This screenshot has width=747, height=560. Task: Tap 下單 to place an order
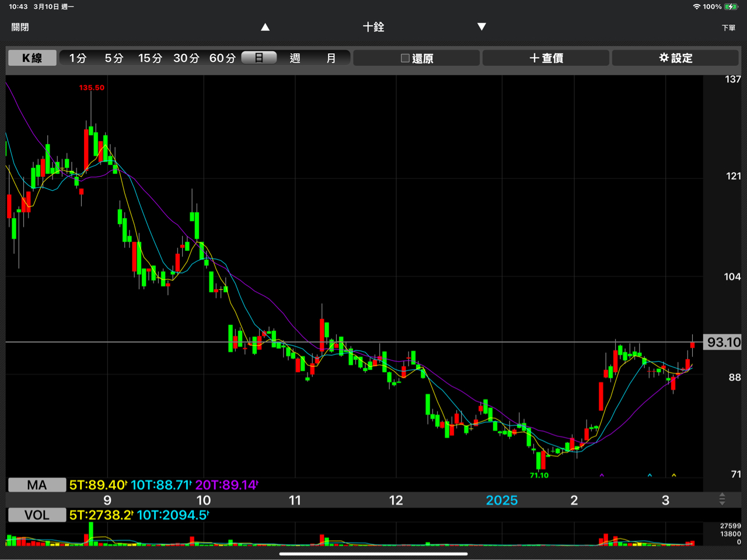click(728, 27)
